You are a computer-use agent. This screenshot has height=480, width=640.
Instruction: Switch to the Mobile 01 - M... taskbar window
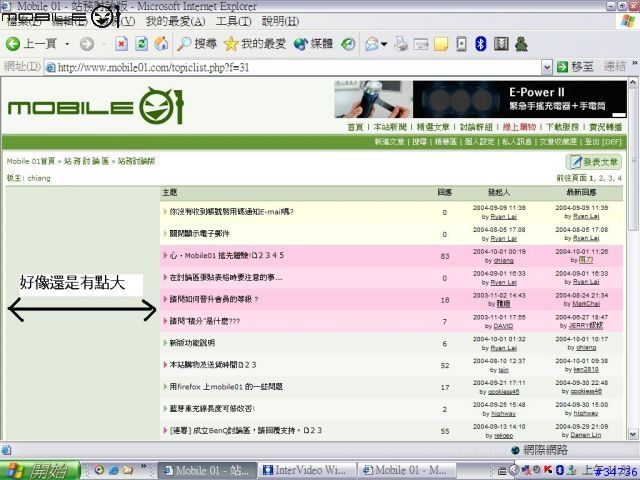407,471
